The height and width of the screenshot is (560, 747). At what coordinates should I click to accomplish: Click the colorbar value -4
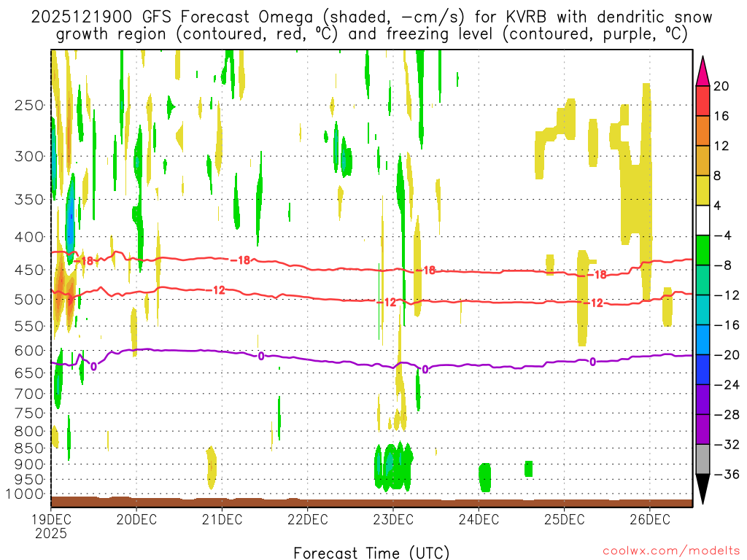point(721,236)
